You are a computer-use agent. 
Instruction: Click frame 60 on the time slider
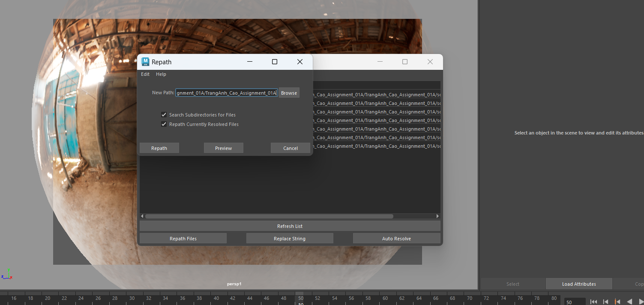pyautogui.click(x=385, y=298)
